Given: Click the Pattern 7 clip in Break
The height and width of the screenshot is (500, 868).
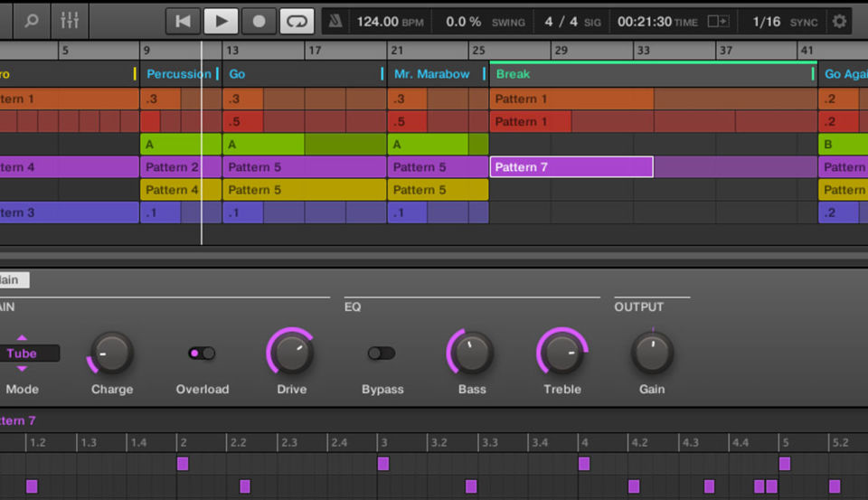Looking at the screenshot, I should (x=571, y=166).
